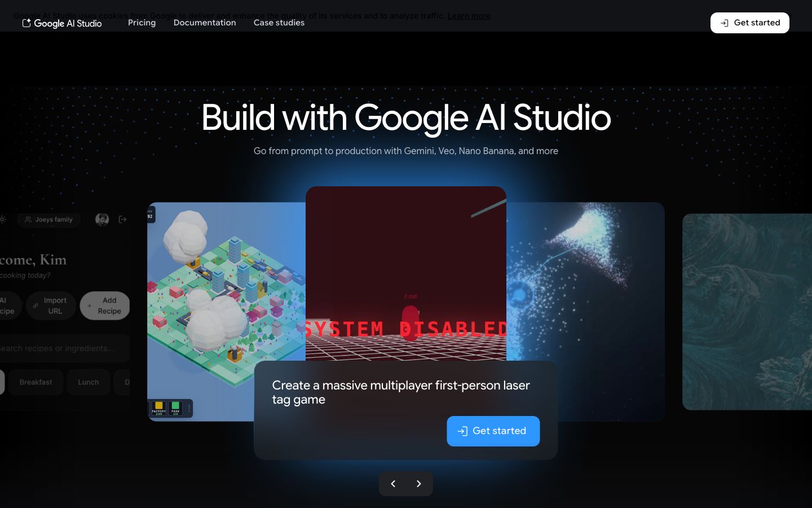Go to next carousel slide
This screenshot has height=508, width=812.
(x=418, y=484)
